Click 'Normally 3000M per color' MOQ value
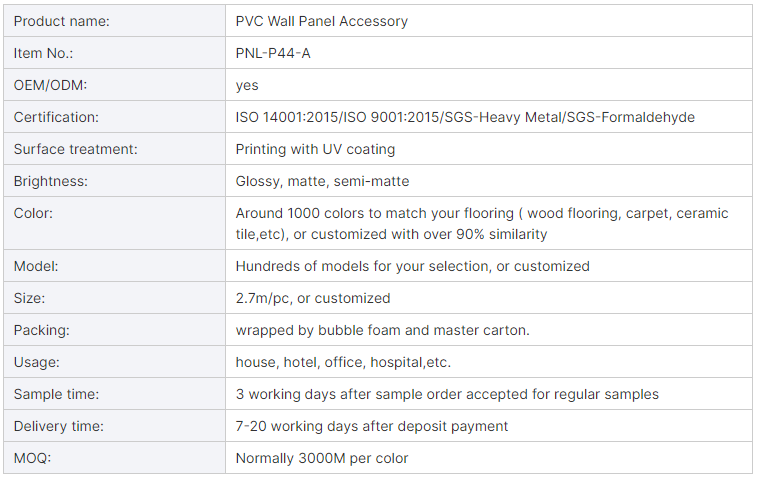 point(321,458)
